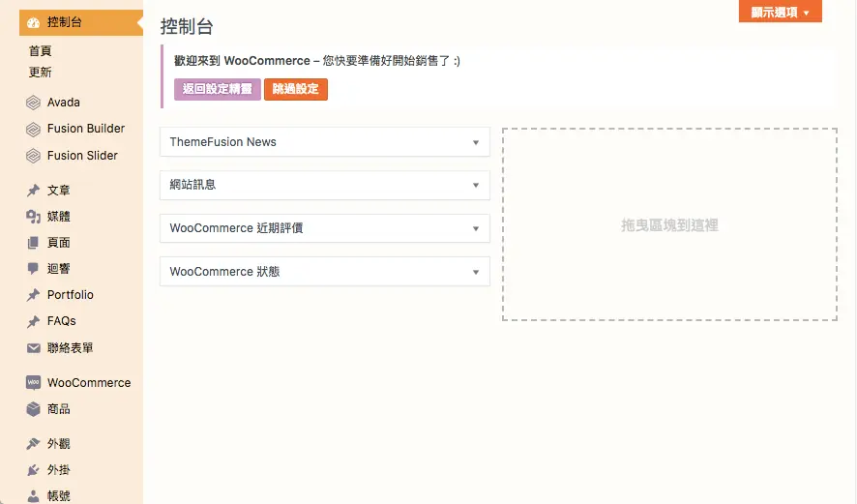Screen dimensions: 857x504
Task: Click the Woo logo icon in sidebar
Action: pyautogui.click(x=33, y=383)
